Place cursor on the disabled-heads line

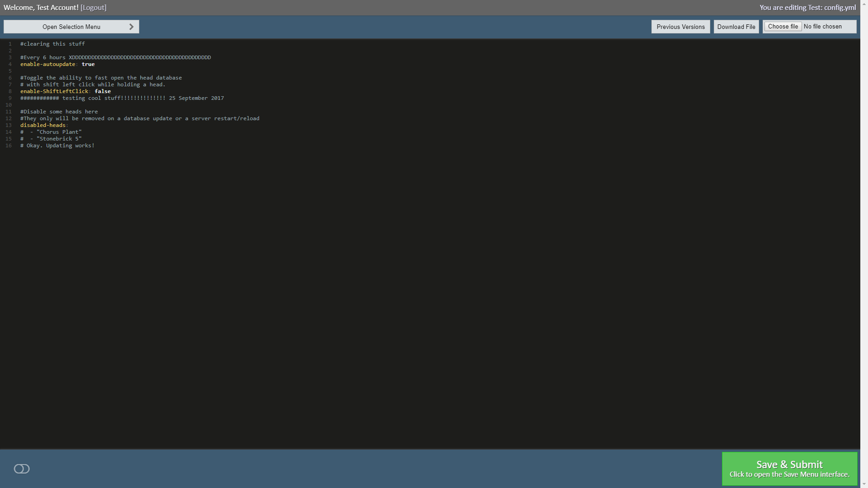point(43,125)
